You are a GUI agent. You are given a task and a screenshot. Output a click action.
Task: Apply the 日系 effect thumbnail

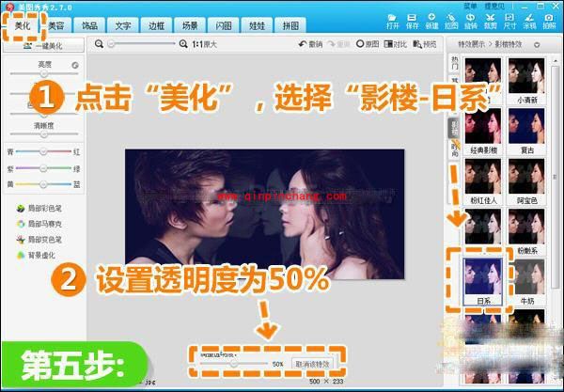coord(483,282)
